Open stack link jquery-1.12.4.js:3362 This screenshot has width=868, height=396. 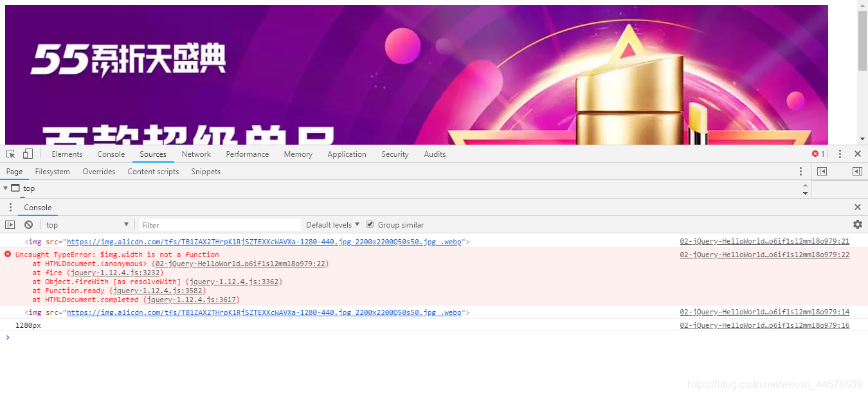click(x=234, y=282)
